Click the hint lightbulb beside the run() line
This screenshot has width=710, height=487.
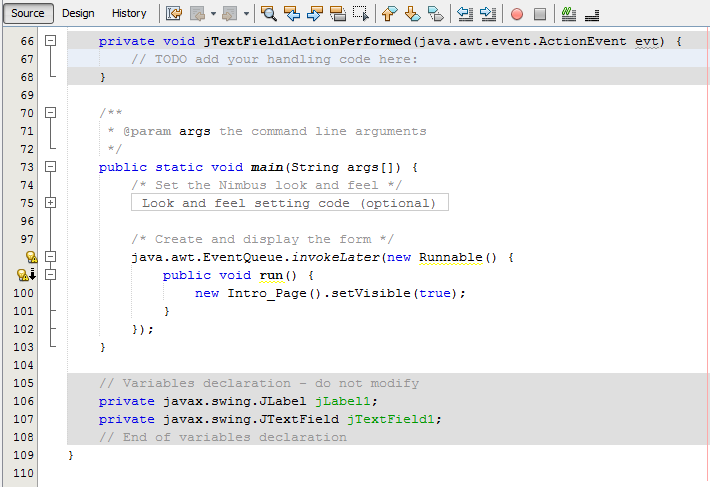coord(23,275)
